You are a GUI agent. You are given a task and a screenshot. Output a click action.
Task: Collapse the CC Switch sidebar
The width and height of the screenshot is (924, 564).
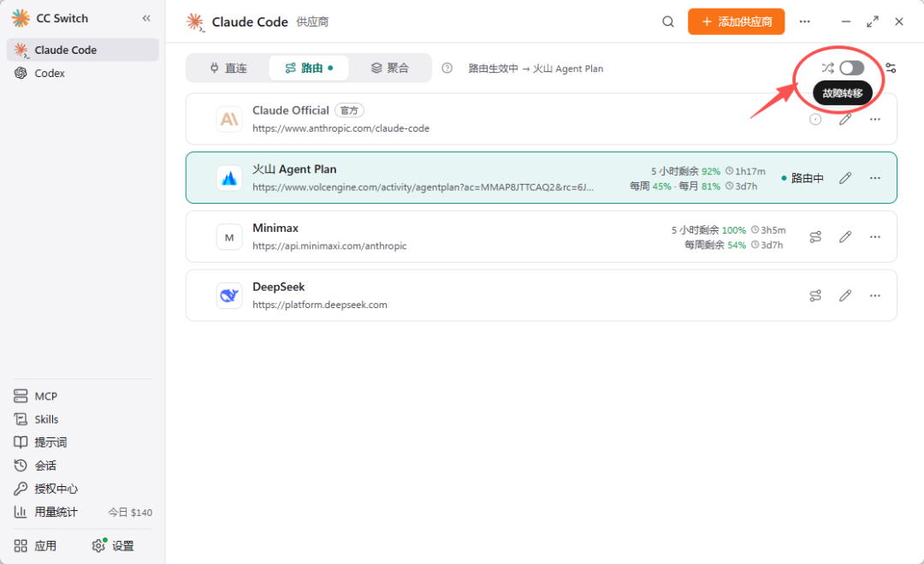point(146,18)
